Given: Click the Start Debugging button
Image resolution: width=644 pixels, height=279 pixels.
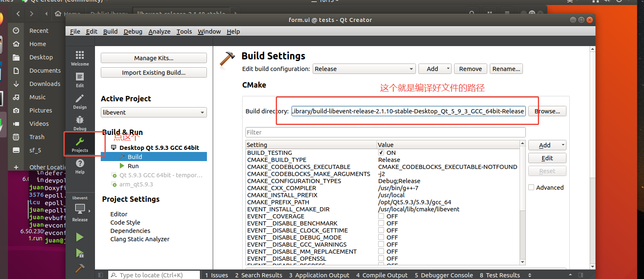Looking at the screenshot, I should (80, 253).
